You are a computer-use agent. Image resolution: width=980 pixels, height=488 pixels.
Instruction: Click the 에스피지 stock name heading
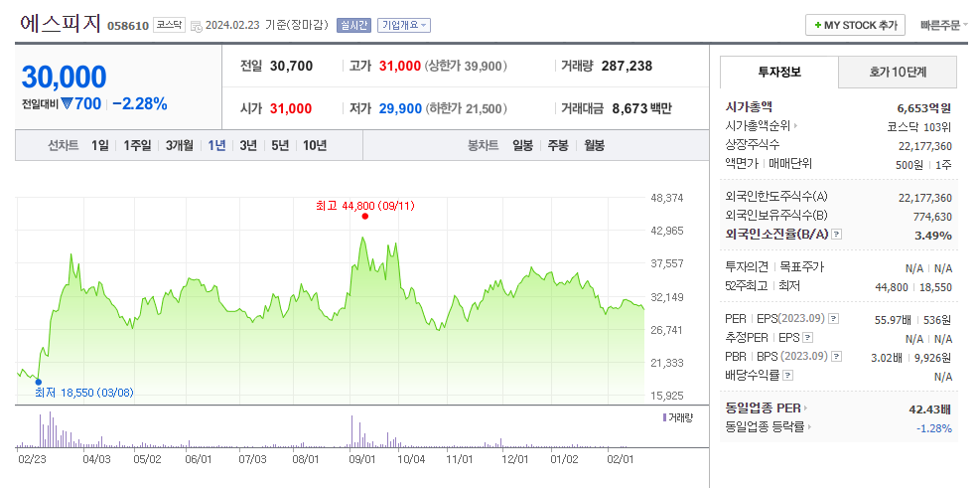pos(60,24)
